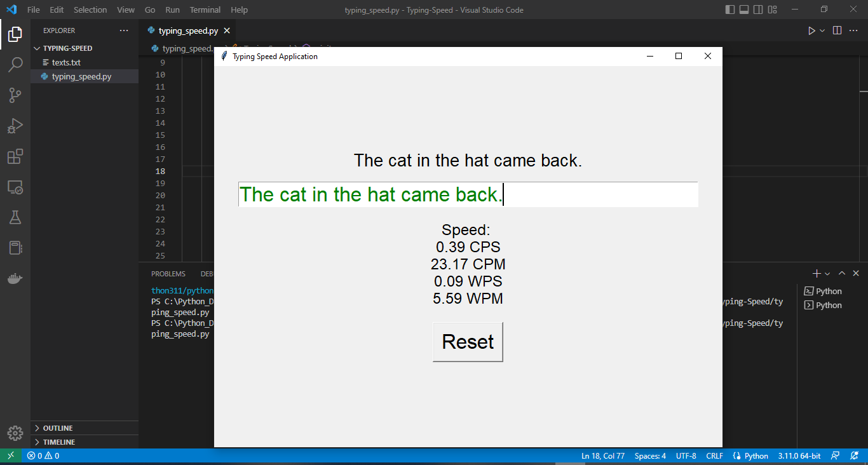Open the Extensions icon
The image size is (868, 465).
tap(15, 156)
